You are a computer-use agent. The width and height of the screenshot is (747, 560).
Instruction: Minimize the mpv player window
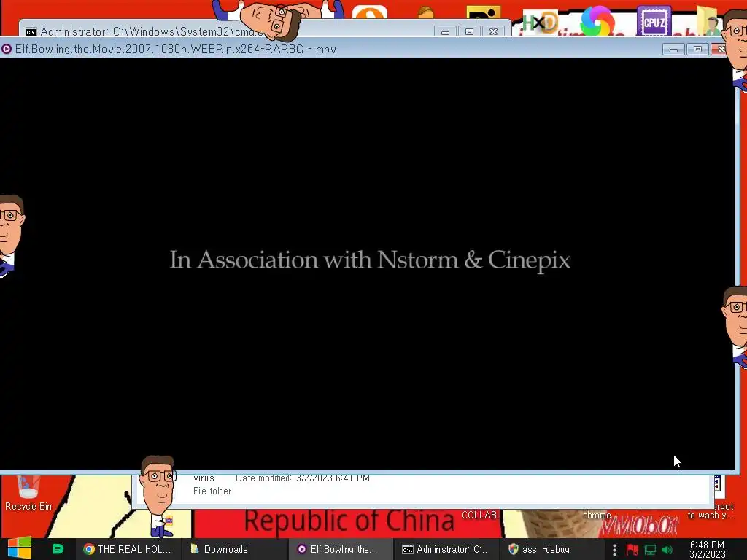point(673,49)
